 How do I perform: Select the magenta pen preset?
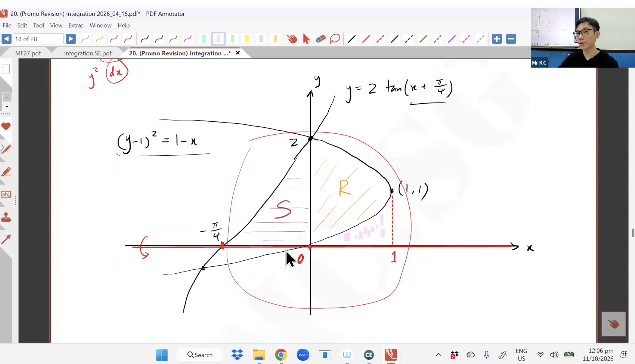click(188, 39)
